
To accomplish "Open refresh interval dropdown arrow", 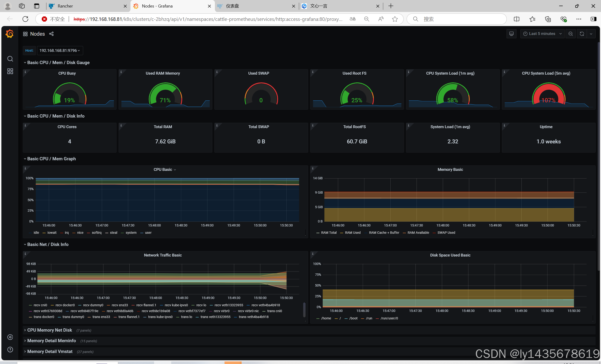I will click(591, 34).
